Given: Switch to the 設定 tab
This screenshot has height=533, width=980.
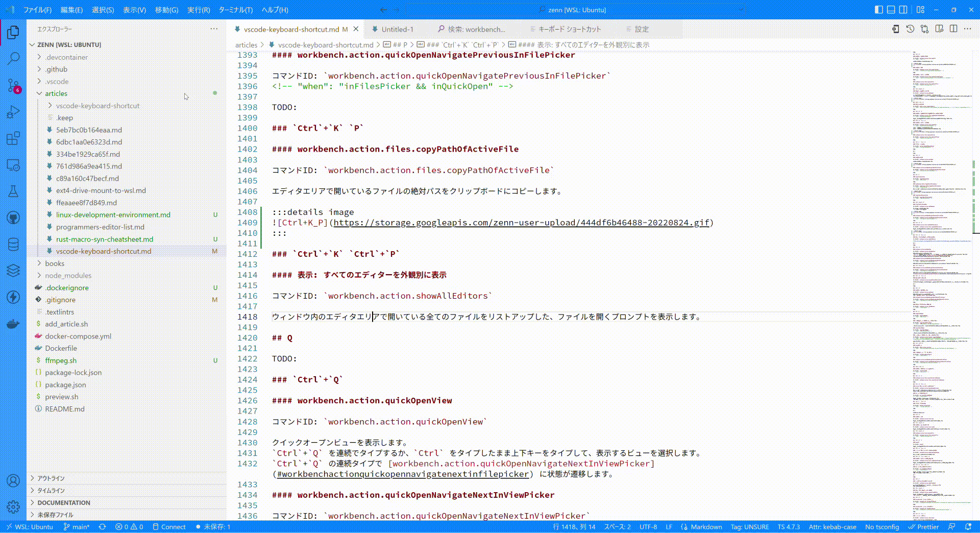Looking at the screenshot, I should (x=642, y=29).
